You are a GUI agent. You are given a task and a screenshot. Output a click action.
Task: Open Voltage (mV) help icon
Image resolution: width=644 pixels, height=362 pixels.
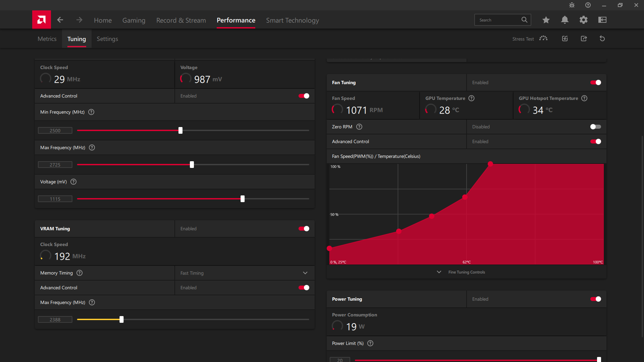click(x=73, y=182)
